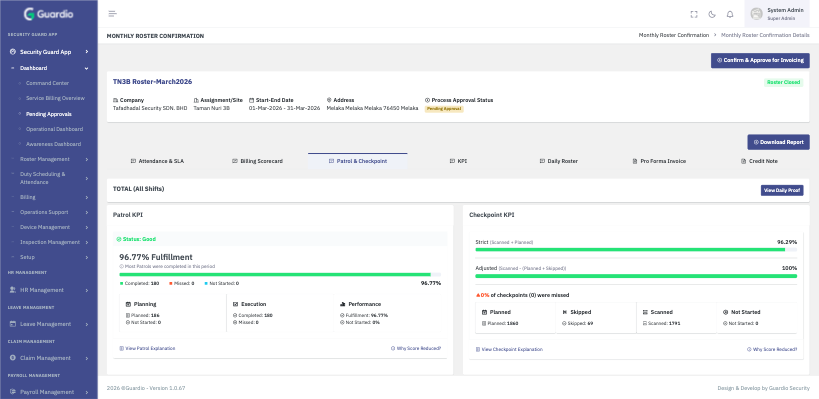Image resolution: width=819 pixels, height=399 pixels.
Task: Open the Attendance & SLA tab
Action: click(x=157, y=161)
